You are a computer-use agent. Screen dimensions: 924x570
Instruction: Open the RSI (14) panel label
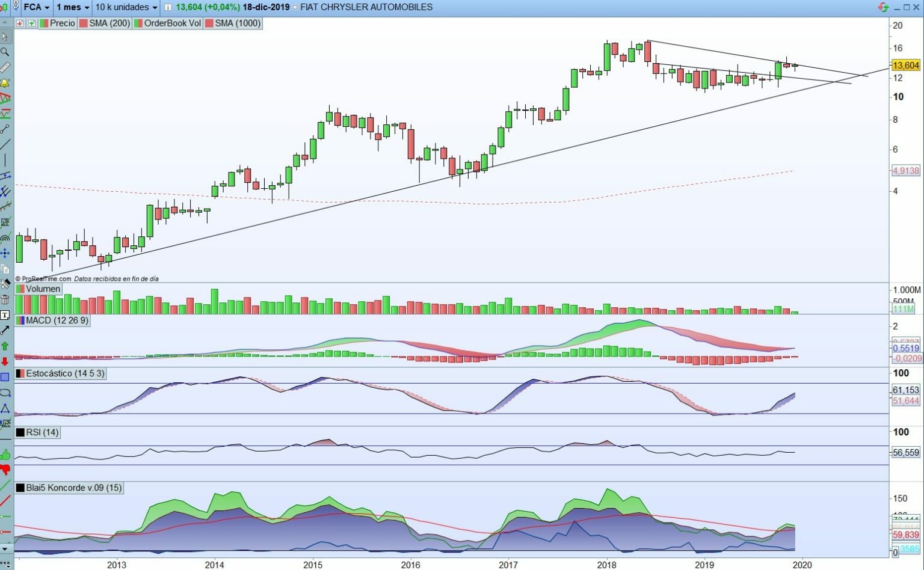click(37, 432)
